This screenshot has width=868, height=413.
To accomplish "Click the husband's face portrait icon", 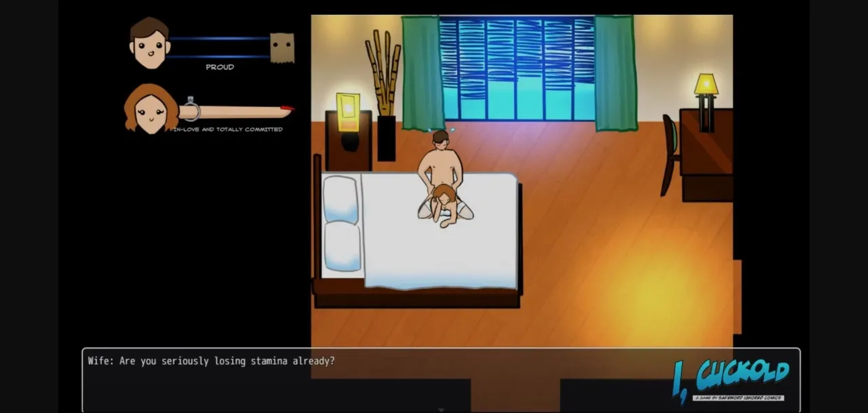I will pyautogui.click(x=150, y=44).
